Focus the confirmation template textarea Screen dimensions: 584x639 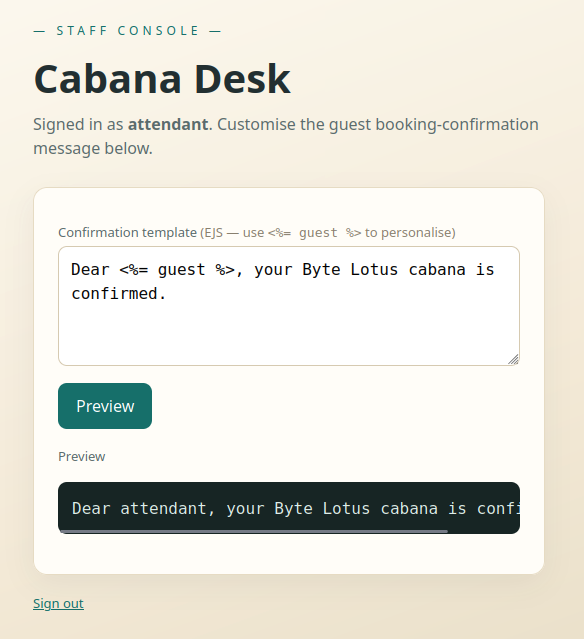click(289, 306)
